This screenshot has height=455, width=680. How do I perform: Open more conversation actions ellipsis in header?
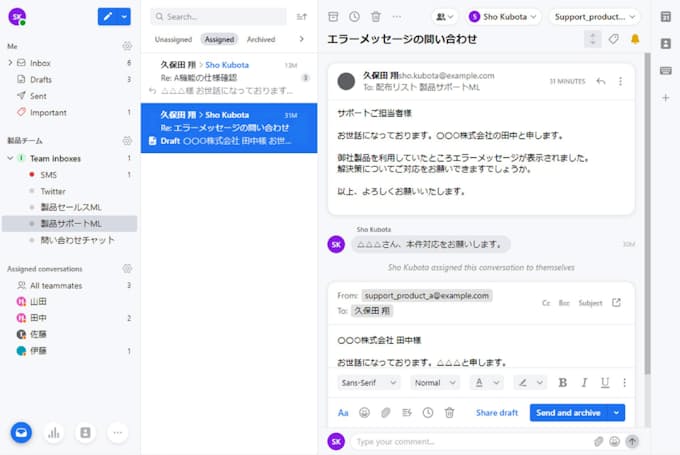[x=397, y=17]
